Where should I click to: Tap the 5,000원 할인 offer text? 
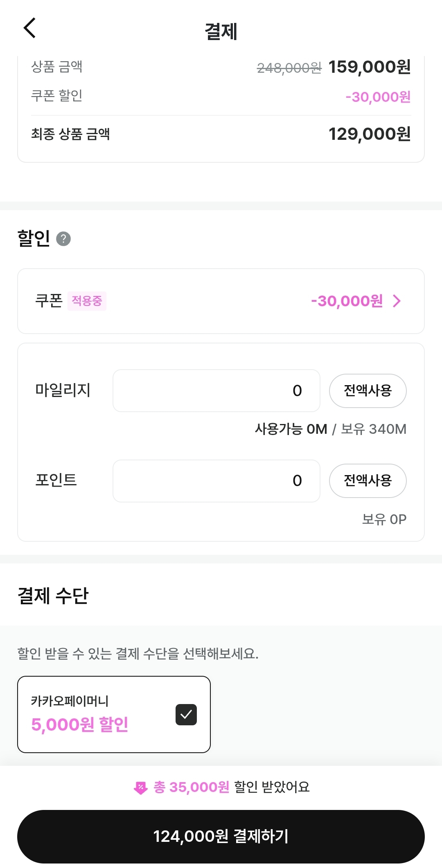pos(80,724)
